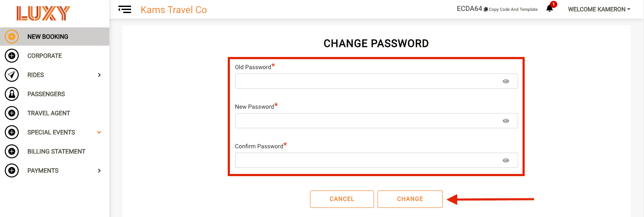Focus the Old Password input field
The image size is (644, 217).
click(x=376, y=81)
